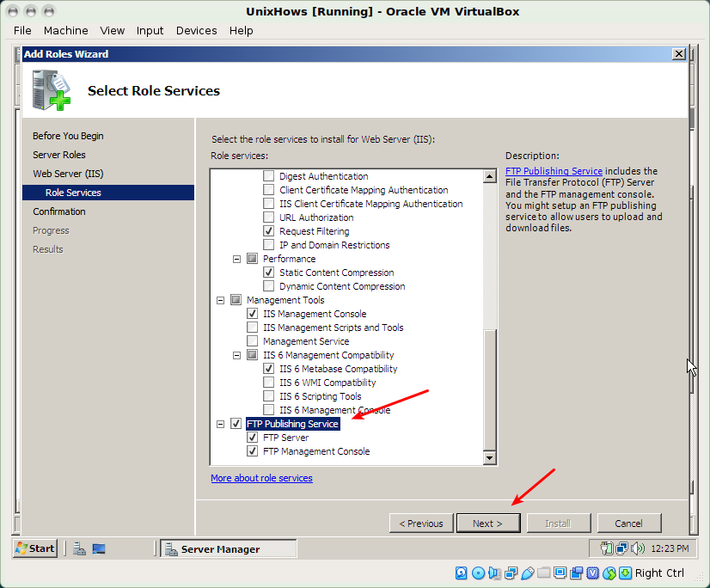Open the Machine menu
Image resolution: width=710 pixels, height=588 pixels.
tap(65, 30)
